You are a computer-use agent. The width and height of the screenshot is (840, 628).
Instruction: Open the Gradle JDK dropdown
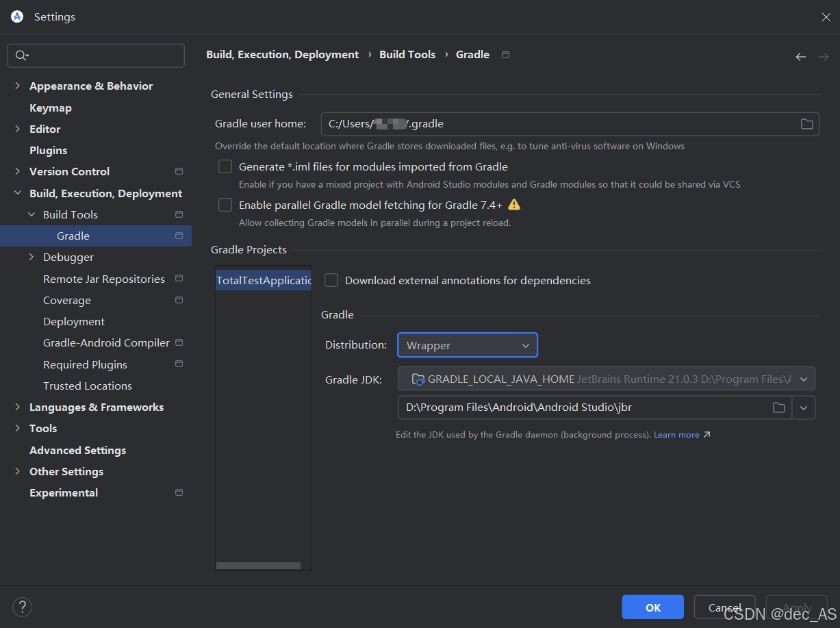point(805,379)
